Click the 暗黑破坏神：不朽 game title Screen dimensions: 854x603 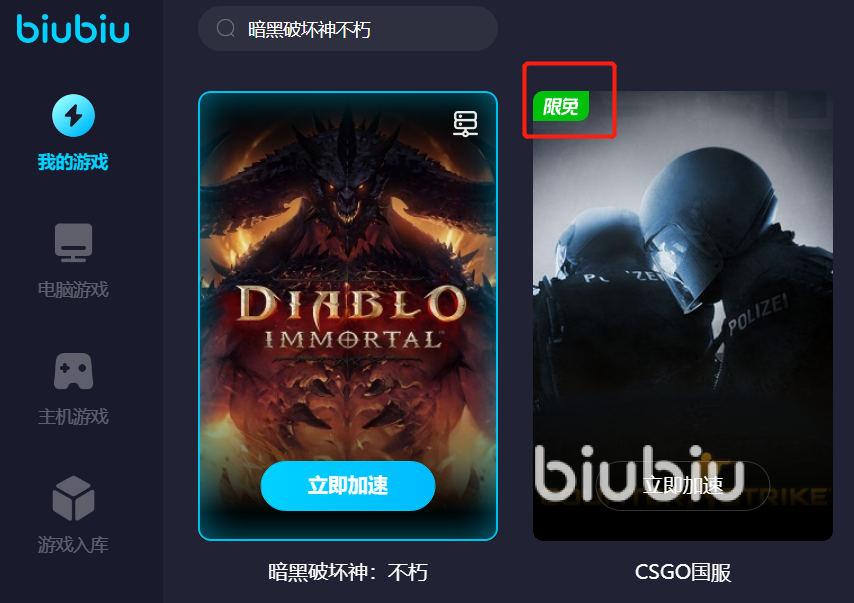coord(348,572)
